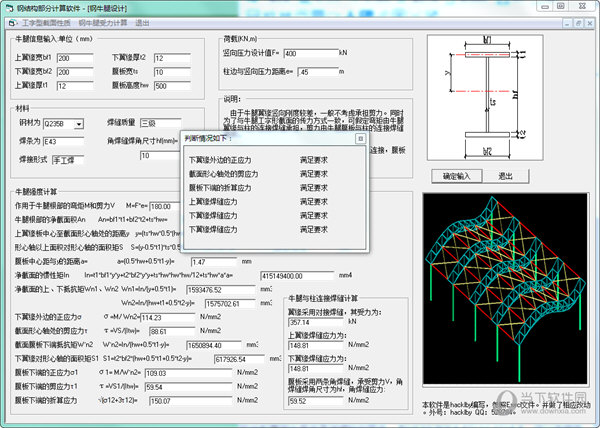Close the 判断情况如下 dialog
This screenshot has height=428, width=600.
click(360, 138)
